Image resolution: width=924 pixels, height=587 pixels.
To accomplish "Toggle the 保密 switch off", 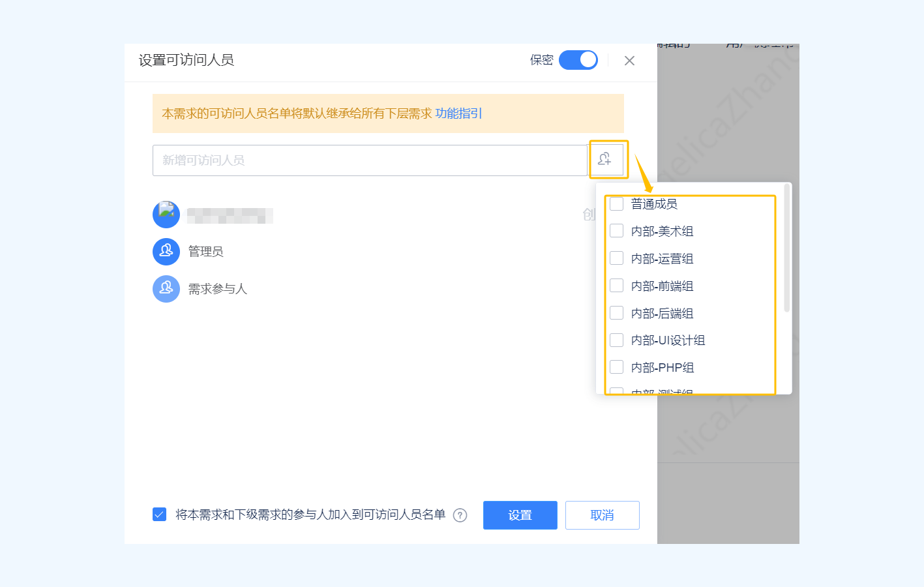I will tap(578, 60).
